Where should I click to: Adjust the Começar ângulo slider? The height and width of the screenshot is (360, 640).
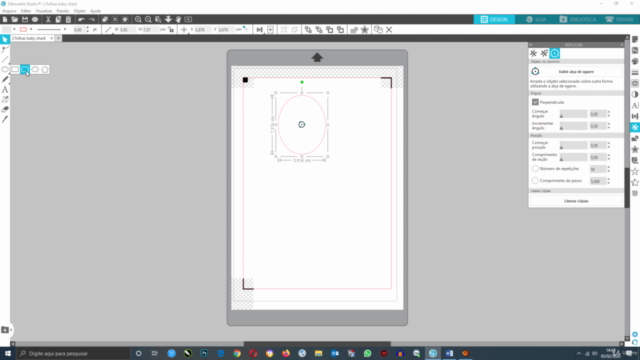click(x=573, y=114)
